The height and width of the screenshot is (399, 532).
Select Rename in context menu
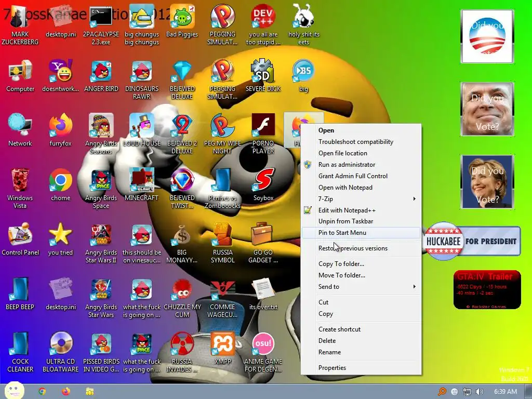click(361, 352)
